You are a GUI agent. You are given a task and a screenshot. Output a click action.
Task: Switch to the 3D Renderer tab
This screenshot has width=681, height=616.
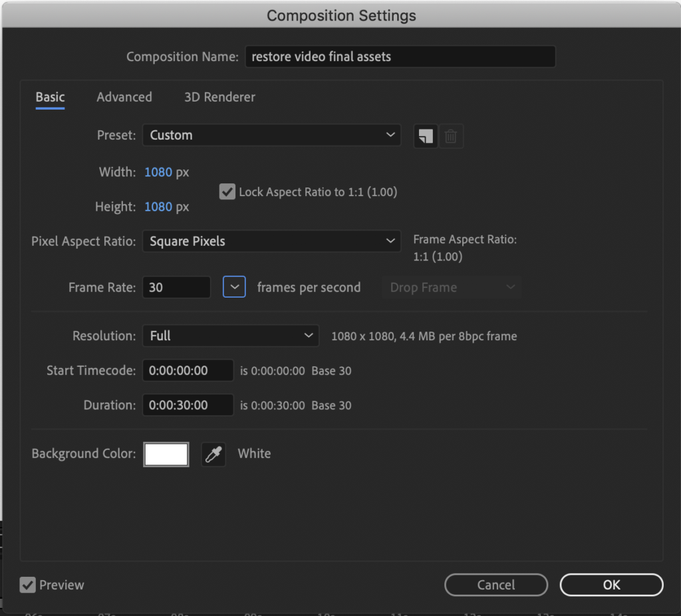219,97
